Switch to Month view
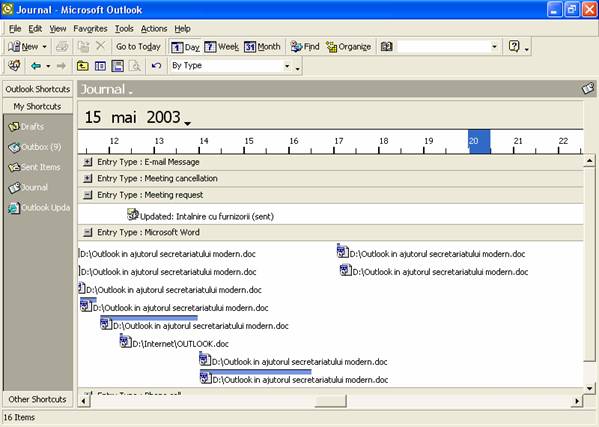Viewport: 599px width, 427px height. coord(262,47)
